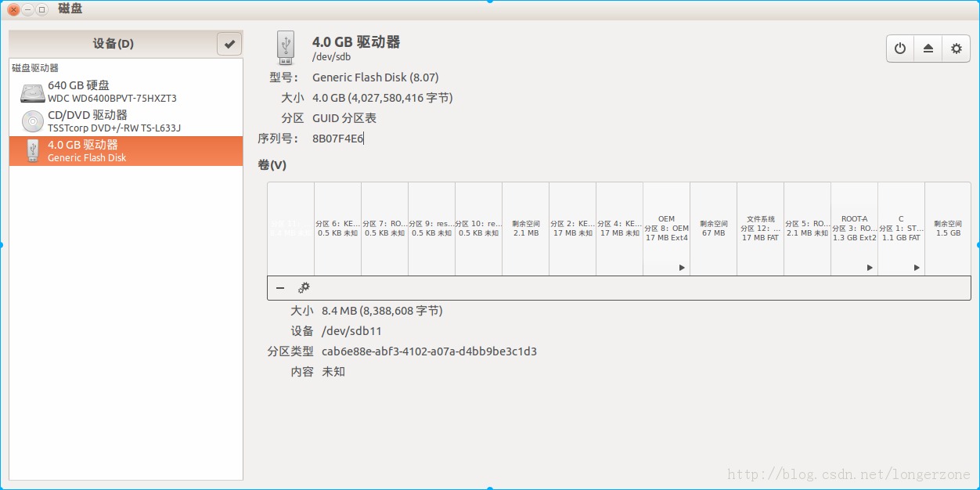Close the Disks window
This screenshot has width=980, height=490.
tap(13, 9)
